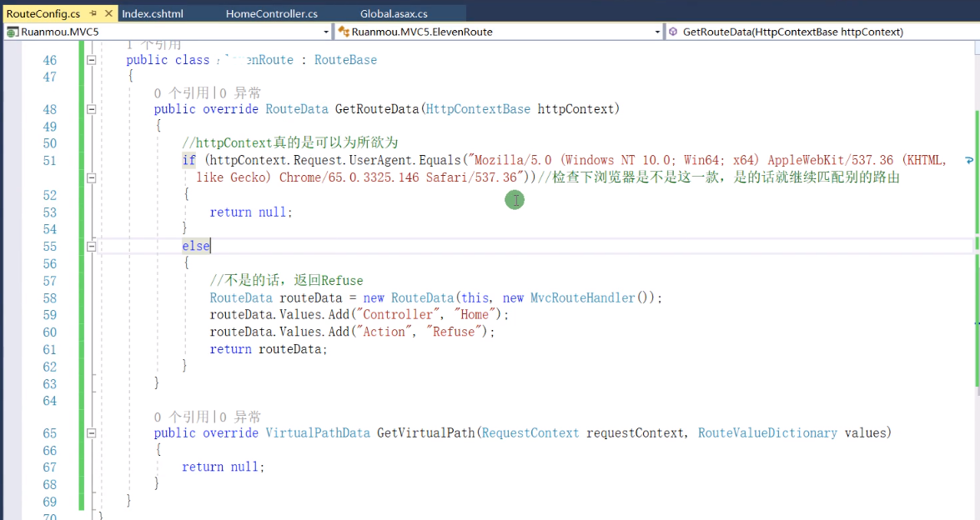Click the "Refuse" string on line 60
Screen dimensions: 980x520
453,332
